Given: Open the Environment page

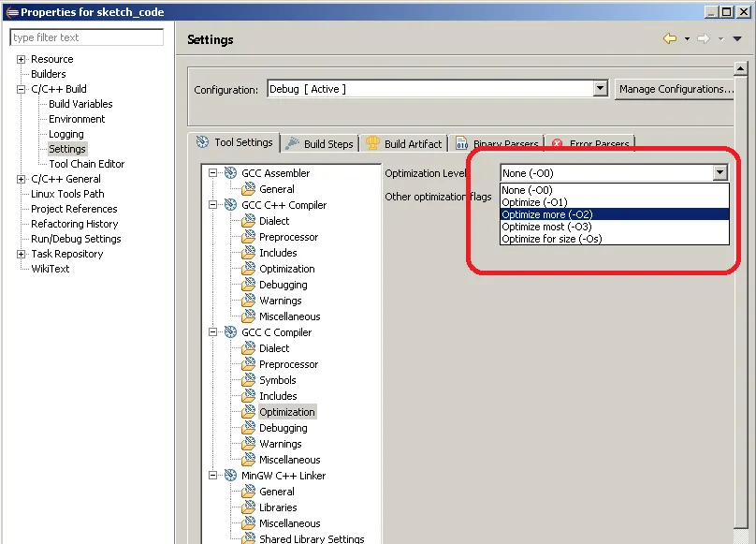Looking at the screenshot, I should 77,119.
